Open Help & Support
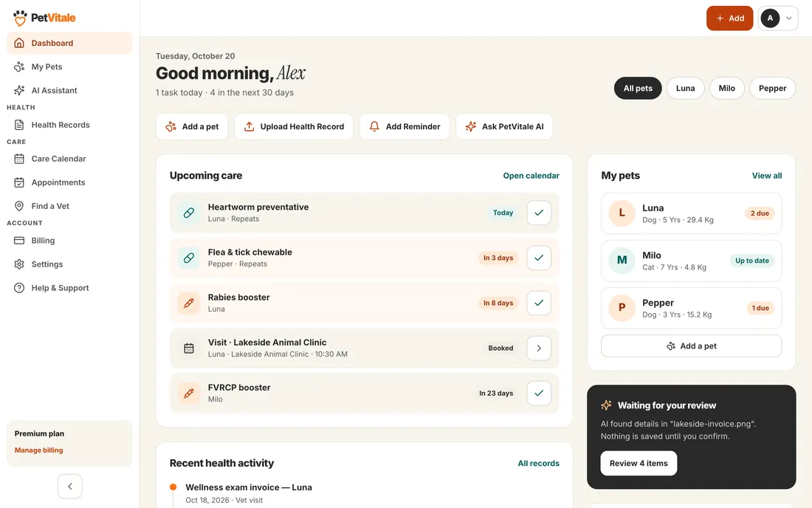Screen dimensions: 812x508 [69, 288]
